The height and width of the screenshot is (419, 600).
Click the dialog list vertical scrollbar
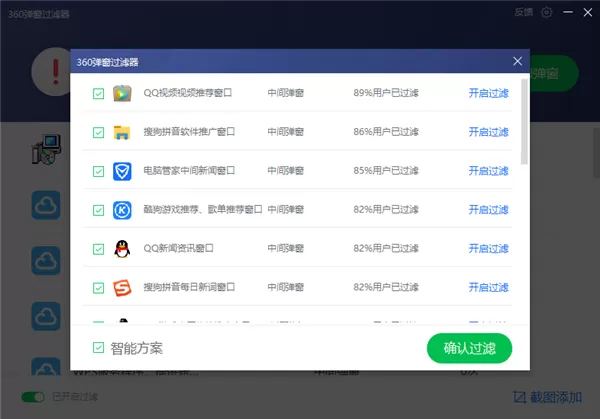pyautogui.click(x=524, y=122)
